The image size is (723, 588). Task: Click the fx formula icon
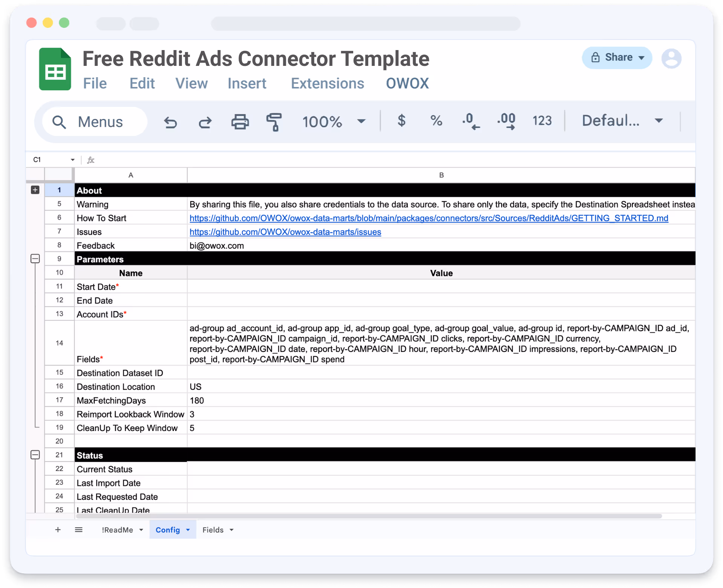[x=91, y=160]
